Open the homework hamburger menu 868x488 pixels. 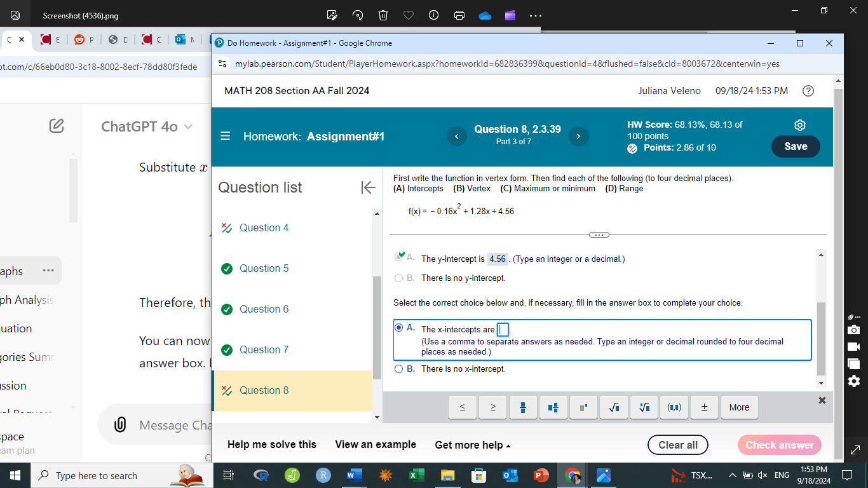pos(226,137)
